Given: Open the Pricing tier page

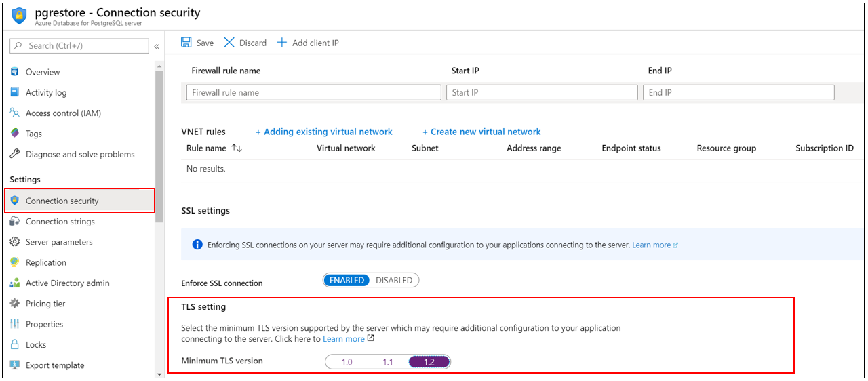Looking at the screenshot, I should tap(45, 304).
